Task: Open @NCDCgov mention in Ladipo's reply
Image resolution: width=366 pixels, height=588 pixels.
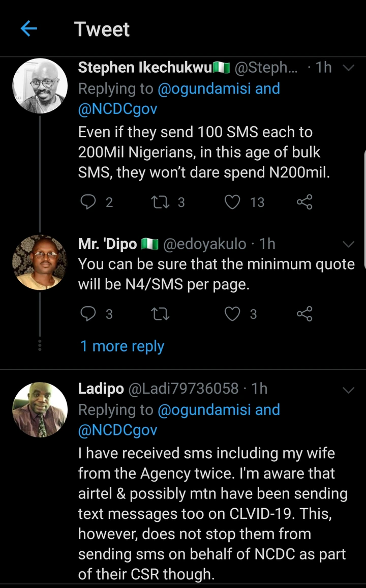Action: point(117,430)
